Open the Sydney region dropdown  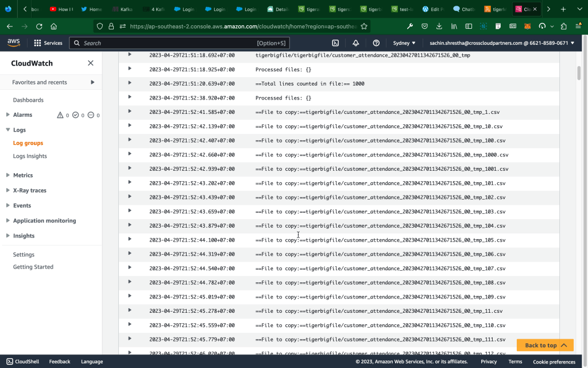pyautogui.click(x=404, y=43)
